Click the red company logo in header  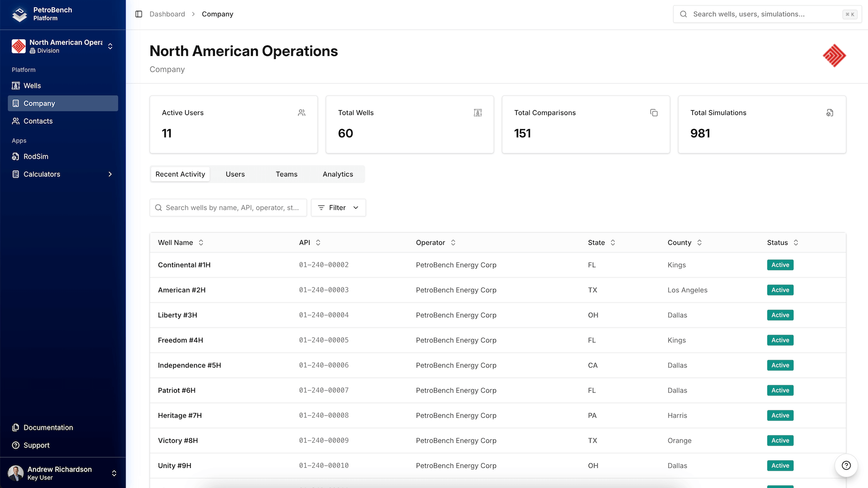(x=834, y=56)
